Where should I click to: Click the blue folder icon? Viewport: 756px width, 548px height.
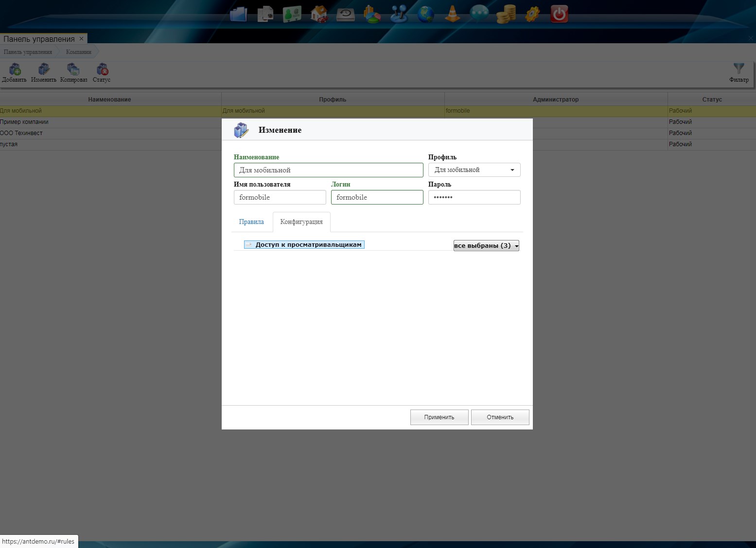click(239, 14)
